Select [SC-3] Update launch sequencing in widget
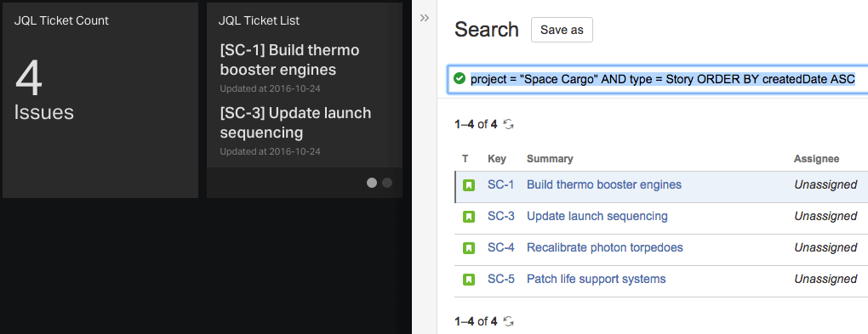Screen dimensions: 868x334 295,122
